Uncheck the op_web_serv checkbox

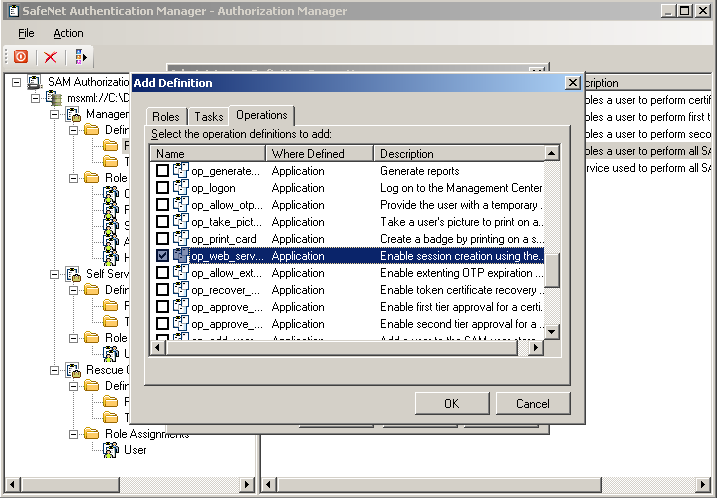coord(162,255)
